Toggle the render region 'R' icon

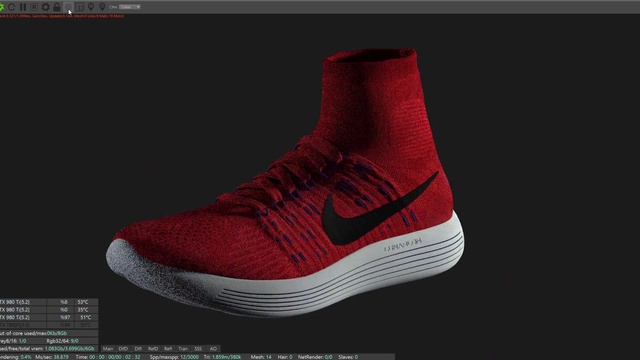pyautogui.click(x=34, y=7)
